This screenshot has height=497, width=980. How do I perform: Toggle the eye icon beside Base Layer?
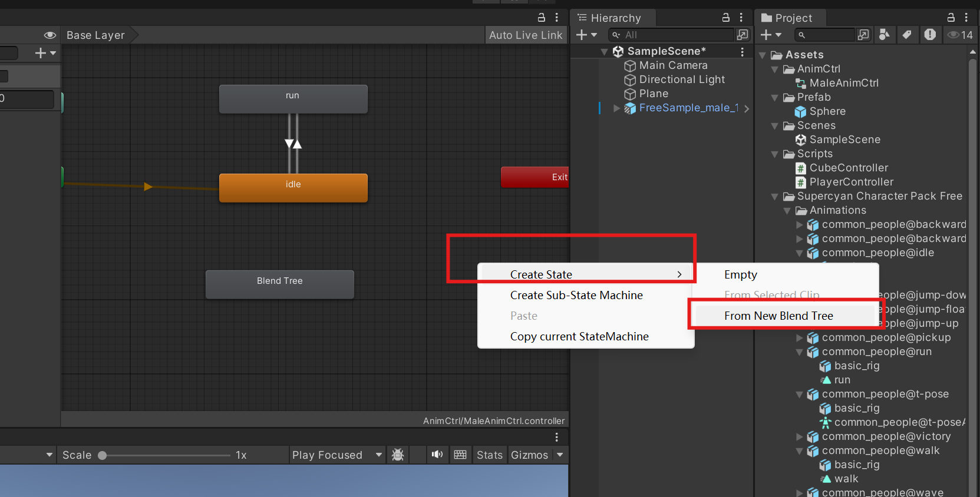click(x=50, y=35)
